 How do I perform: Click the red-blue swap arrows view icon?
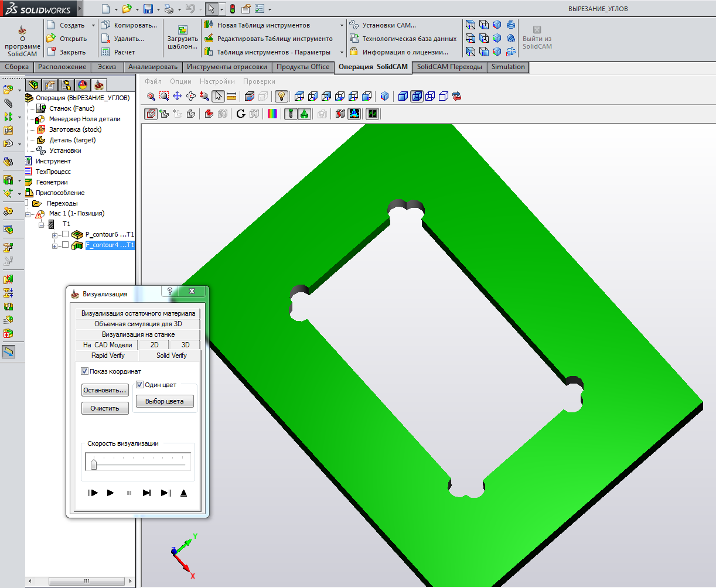click(457, 96)
